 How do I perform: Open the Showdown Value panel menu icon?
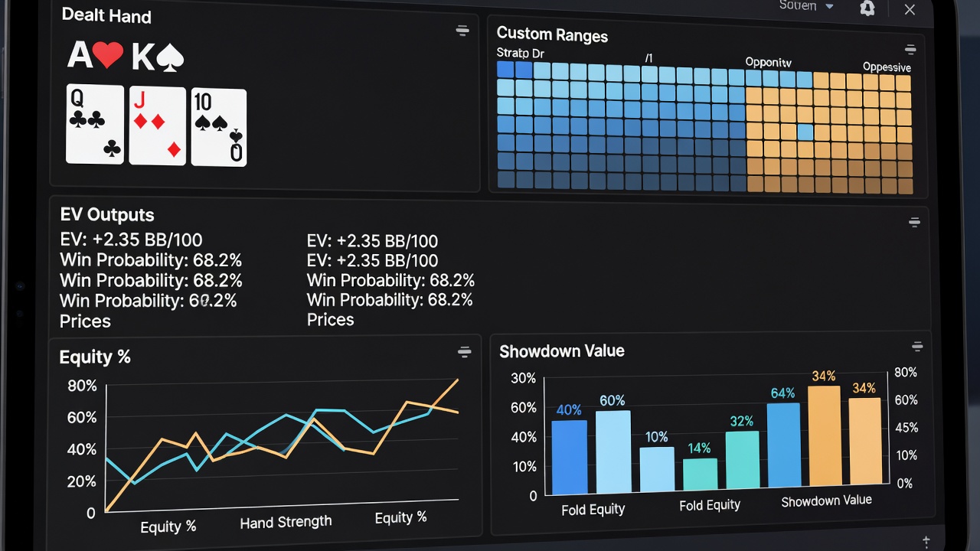(x=917, y=347)
